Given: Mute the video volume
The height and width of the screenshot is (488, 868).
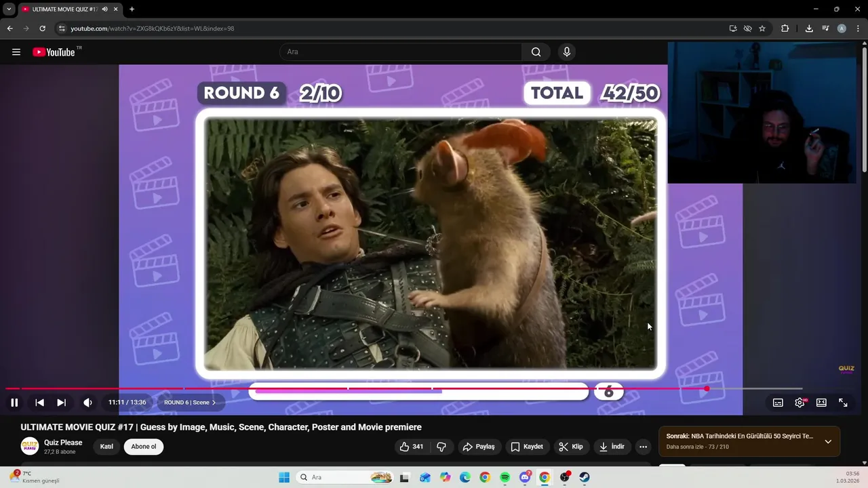Looking at the screenshot, I should 87,403.
